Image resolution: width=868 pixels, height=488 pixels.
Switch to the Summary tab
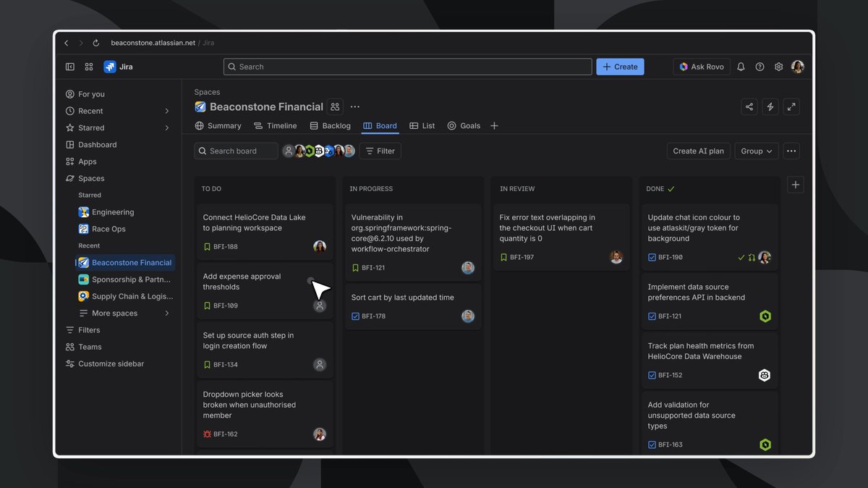218,126
